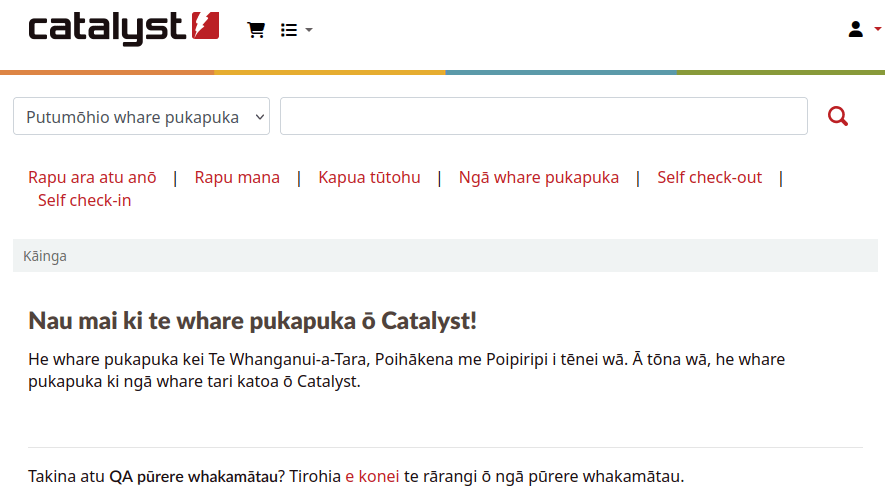
Task: Expand the account menu caret arrow
Action: [x=878, y=29]
